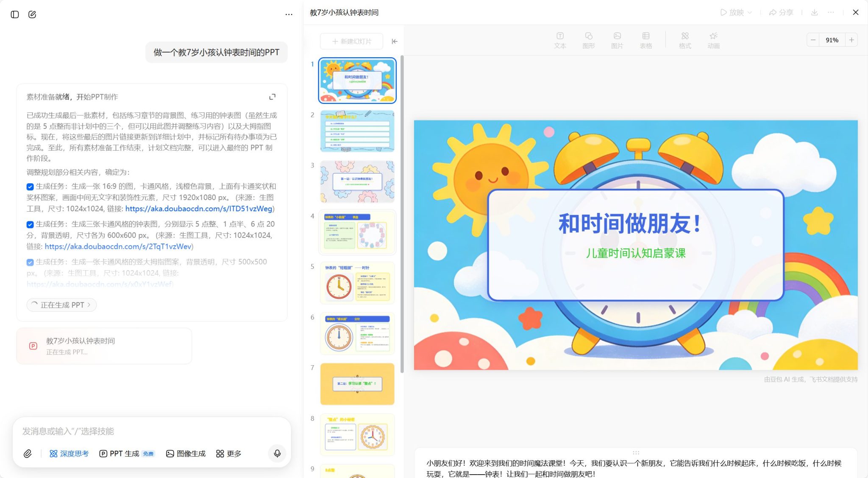Download the PPT using the download icon
Viewport: 868px width, 478px height.
(815, 12)
